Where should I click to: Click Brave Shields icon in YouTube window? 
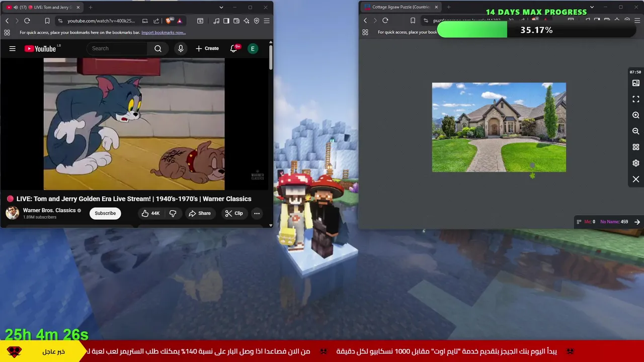point(169,21)
